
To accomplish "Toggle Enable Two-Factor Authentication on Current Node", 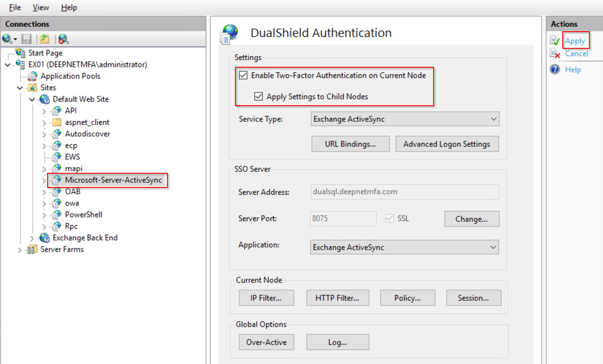I will [244, 75].
